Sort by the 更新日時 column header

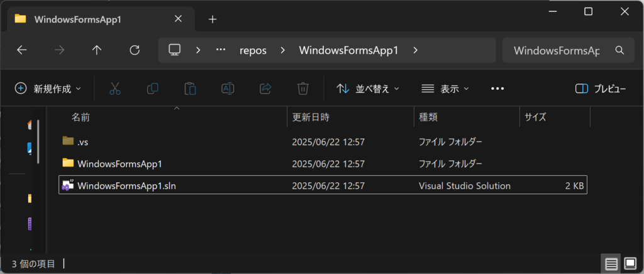311,118
